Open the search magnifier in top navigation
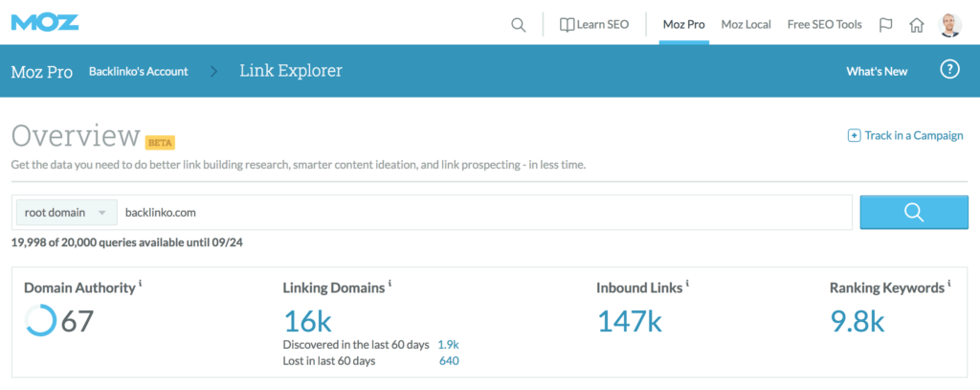Image resolution: width=980 pixels, height=390 pixels. 518,24
